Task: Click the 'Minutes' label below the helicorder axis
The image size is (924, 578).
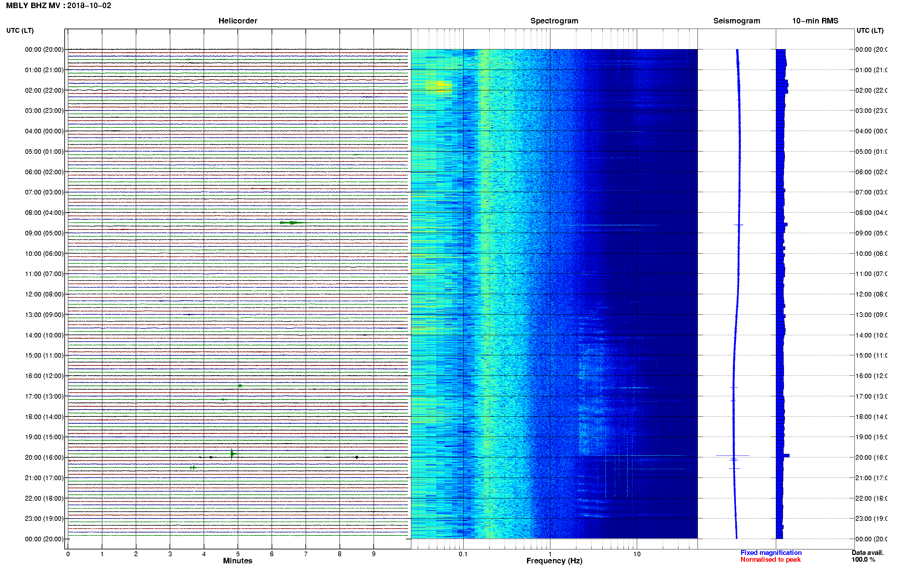Action: click(x=237, y=561)
